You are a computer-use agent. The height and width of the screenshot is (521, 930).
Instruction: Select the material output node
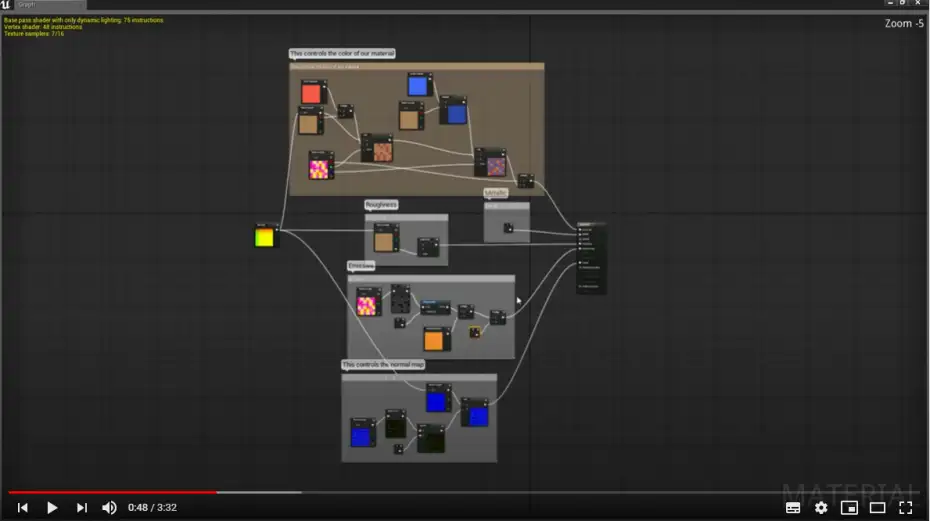tap(591, 258)
